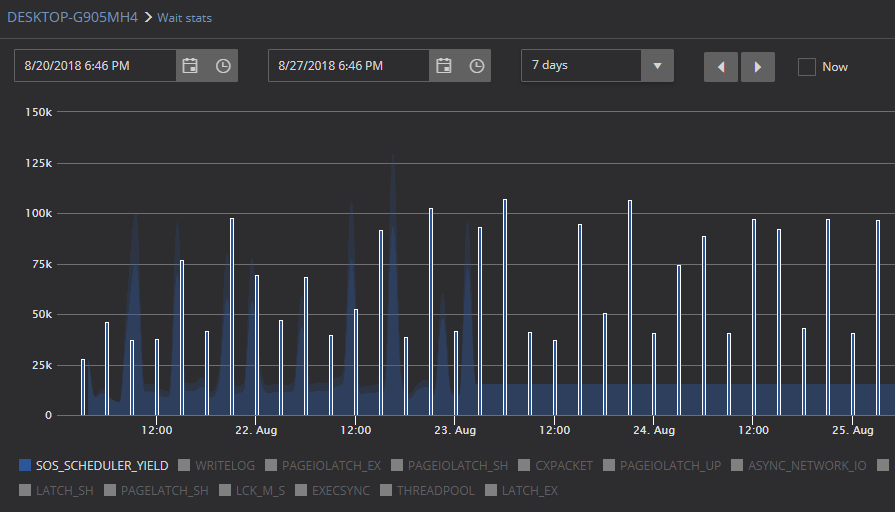Select the 25. Aug axis label

(x=853, y=430)
